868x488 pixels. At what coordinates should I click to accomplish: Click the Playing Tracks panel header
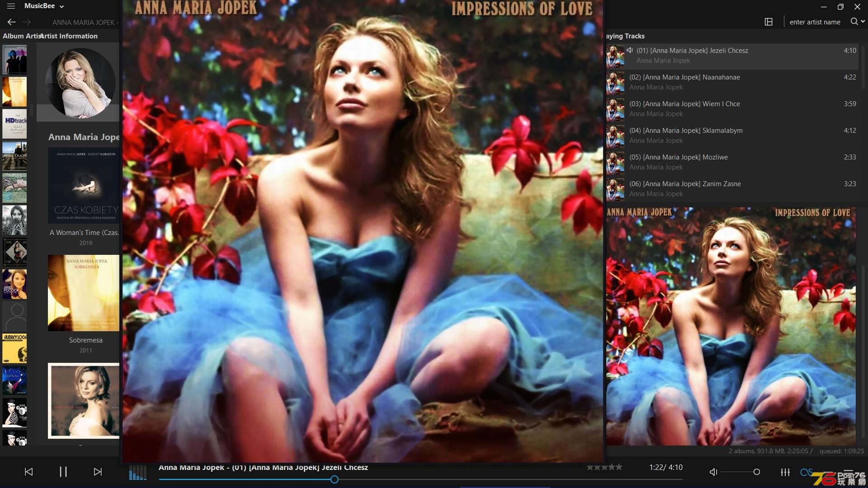click(625, 36)
